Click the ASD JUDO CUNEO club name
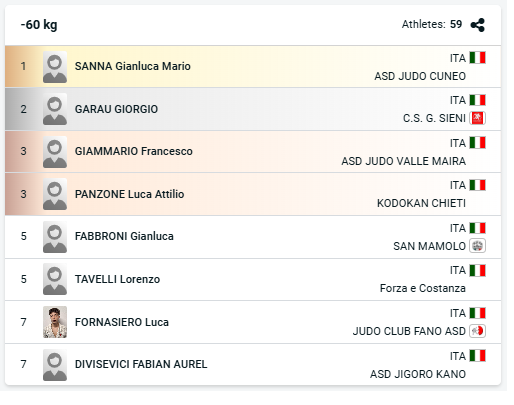 click(x=420, y=76)
